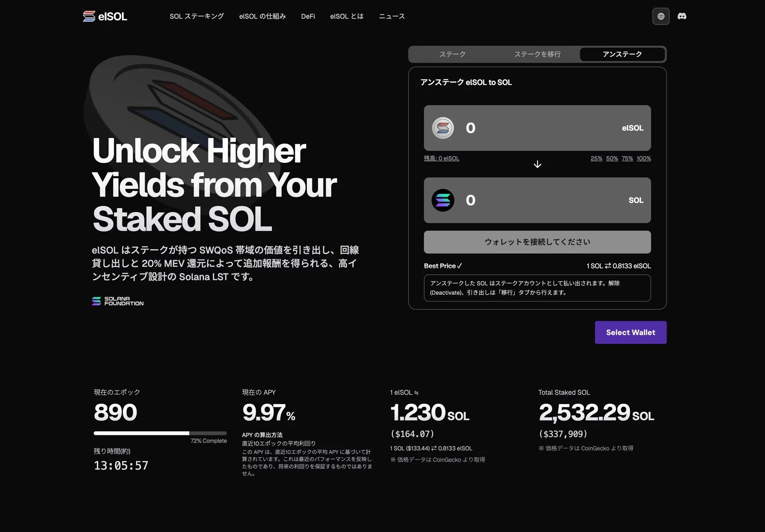Click the down arrow between the swap fields
This screenshot has width=765, height=532.
coord(537,164)
